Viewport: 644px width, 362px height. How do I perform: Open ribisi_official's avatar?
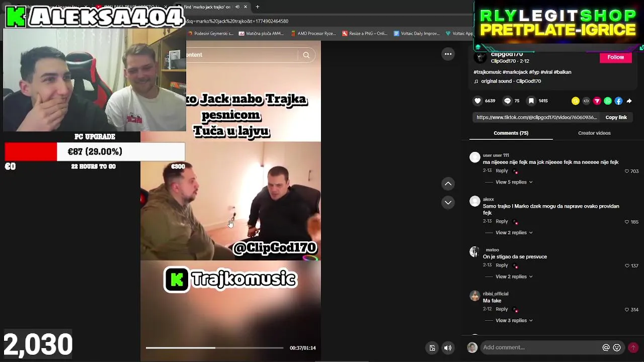(x=474, y=296)
